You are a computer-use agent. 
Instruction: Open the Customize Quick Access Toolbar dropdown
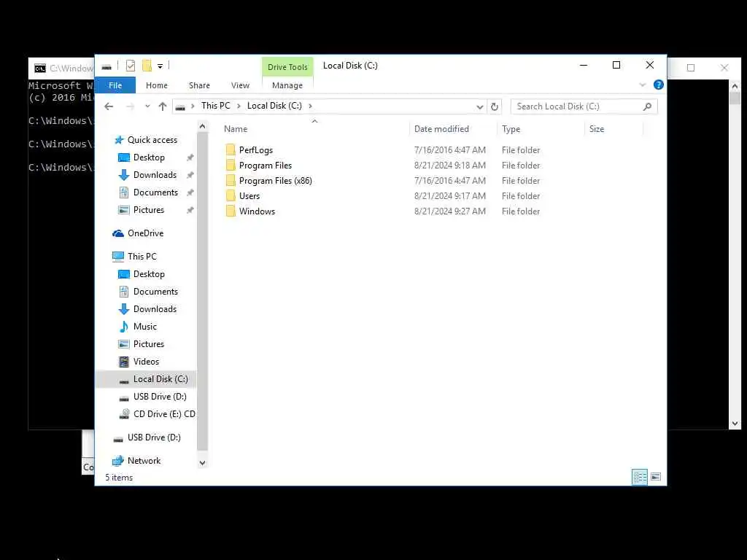click(160, 66)
